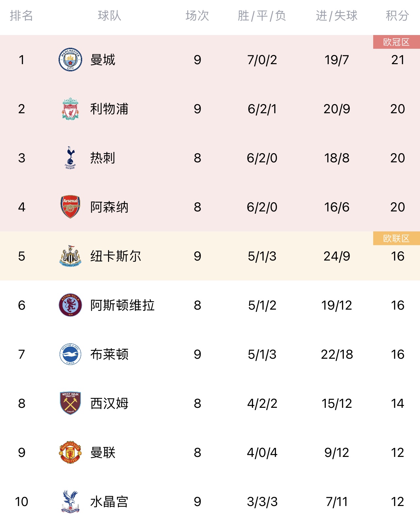Select the 进/失球 column header
The image size is (420, 524).
coord(337,15)
